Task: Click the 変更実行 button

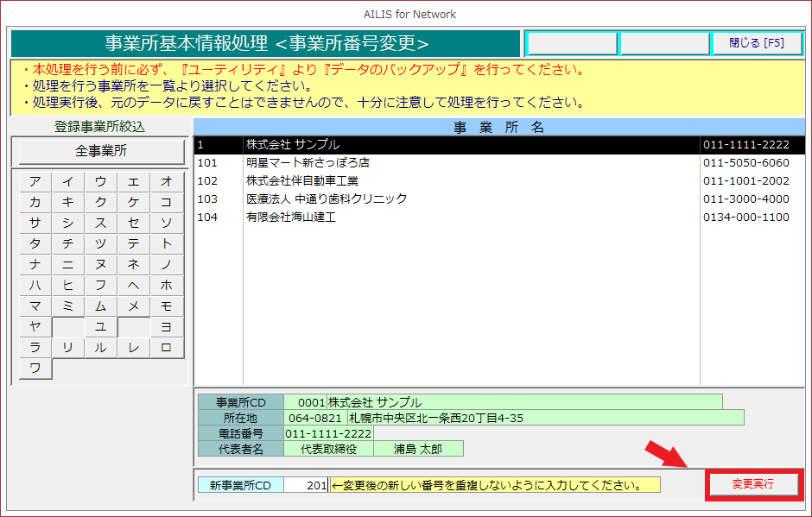Action: (753, 485)
